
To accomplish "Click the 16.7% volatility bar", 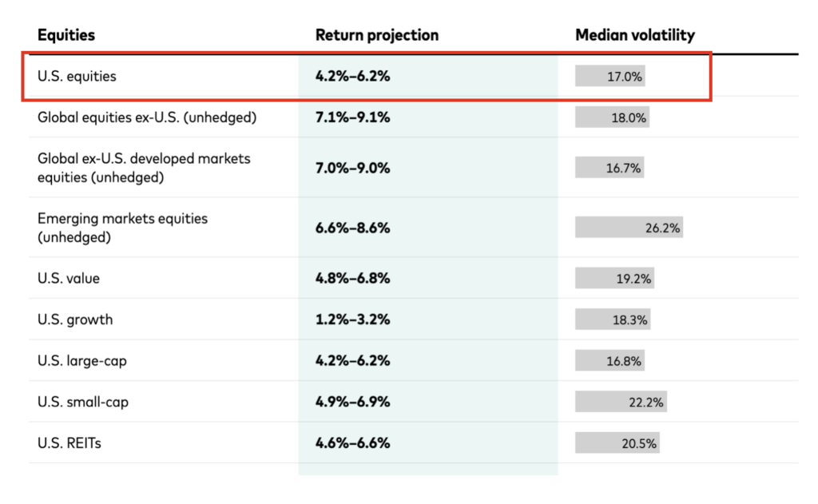I will (x=609, y=168).
